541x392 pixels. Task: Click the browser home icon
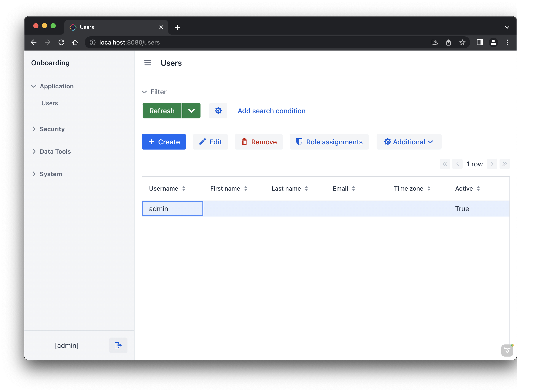pyautogui.click(x=75, y=42)
